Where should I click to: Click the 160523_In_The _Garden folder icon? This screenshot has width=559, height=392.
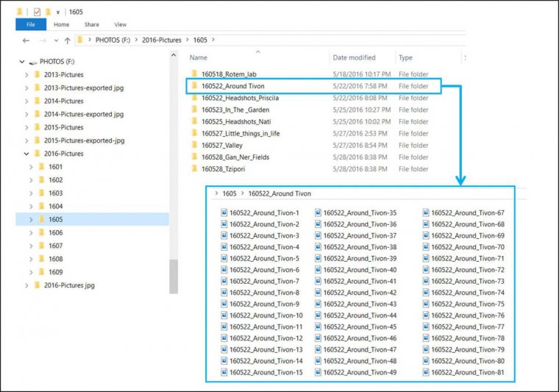(x=194, y=110)
